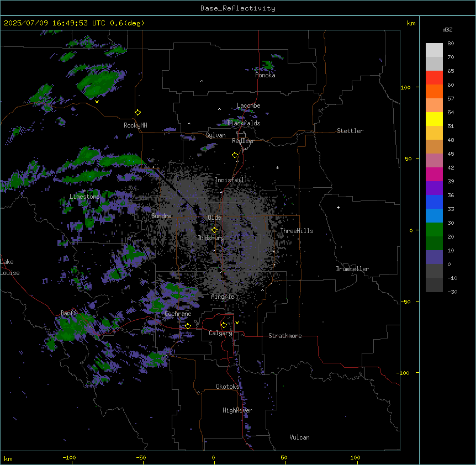Screen dimensions: 476x465
Task: Pick the yellow 51-54 dBZ legend swatch
Action: click(434, 119)
